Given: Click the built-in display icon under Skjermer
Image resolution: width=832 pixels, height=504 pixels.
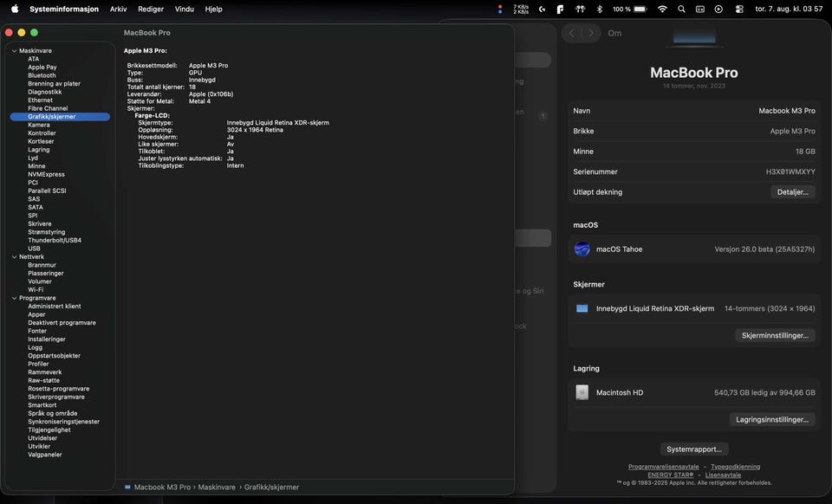Looking at the screenshot, I should pyautogui.click(x=582, y=308).
